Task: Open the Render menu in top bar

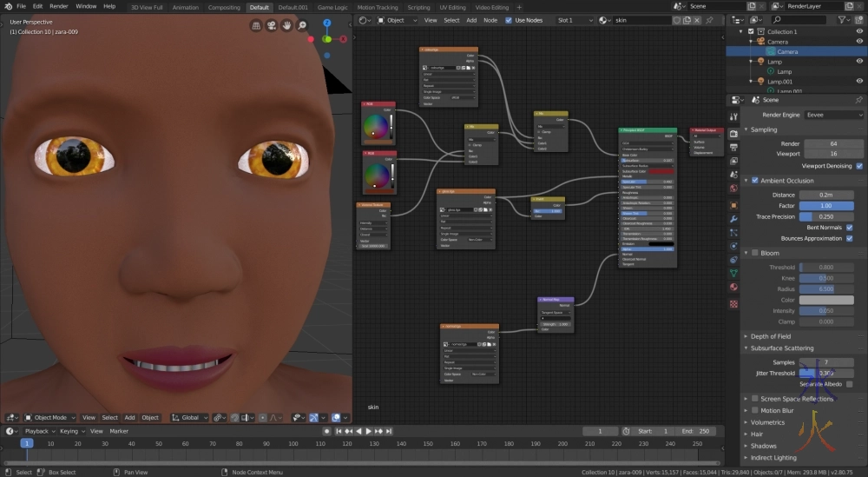Action: (x=58, y=6)
